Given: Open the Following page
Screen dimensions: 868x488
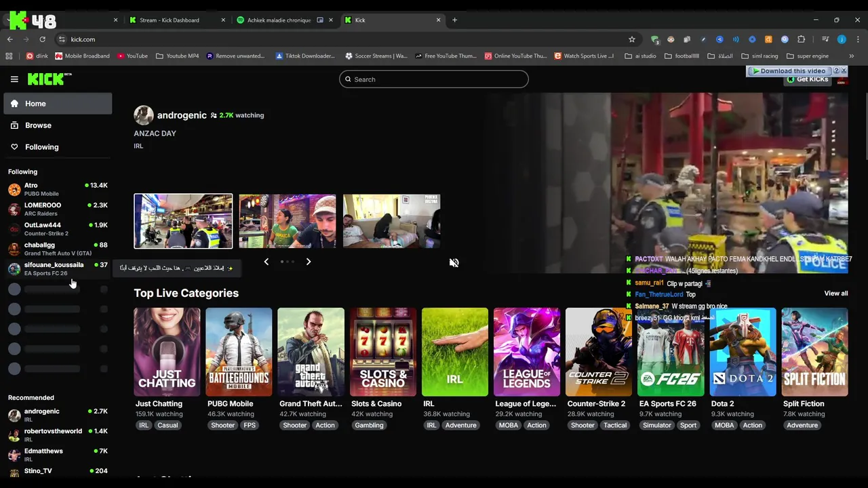Looking at the screenshot, I should point(58,147).
